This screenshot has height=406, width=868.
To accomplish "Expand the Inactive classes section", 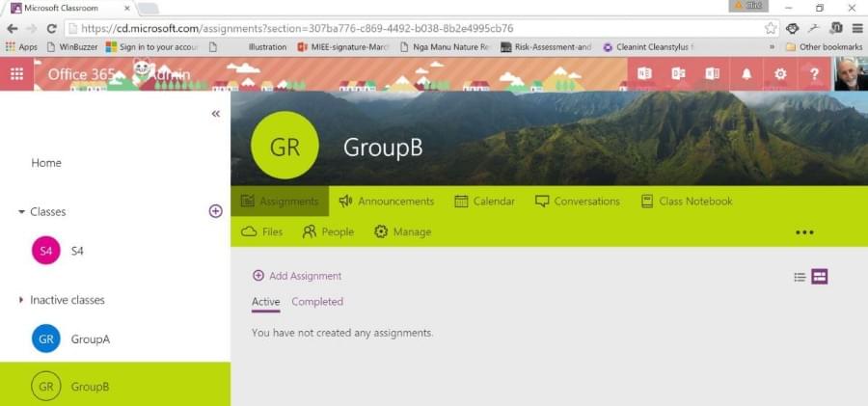I will [21, 300].
